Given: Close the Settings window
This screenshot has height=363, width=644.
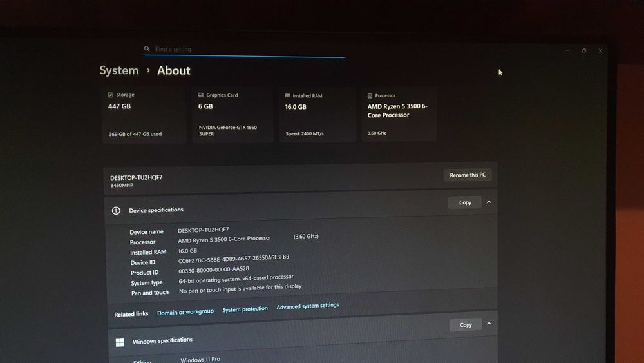Looking at the screenshot, I should 600,50.
